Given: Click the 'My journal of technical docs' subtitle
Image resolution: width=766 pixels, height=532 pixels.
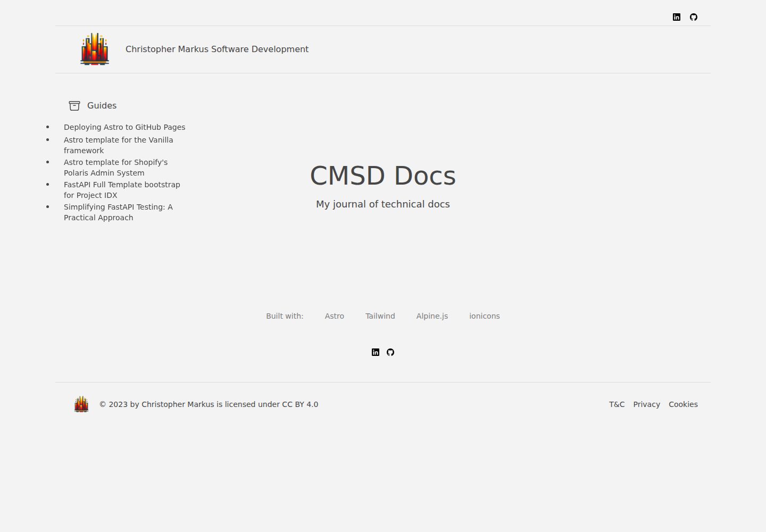Looking at the screenshot, I should point(383,204).
